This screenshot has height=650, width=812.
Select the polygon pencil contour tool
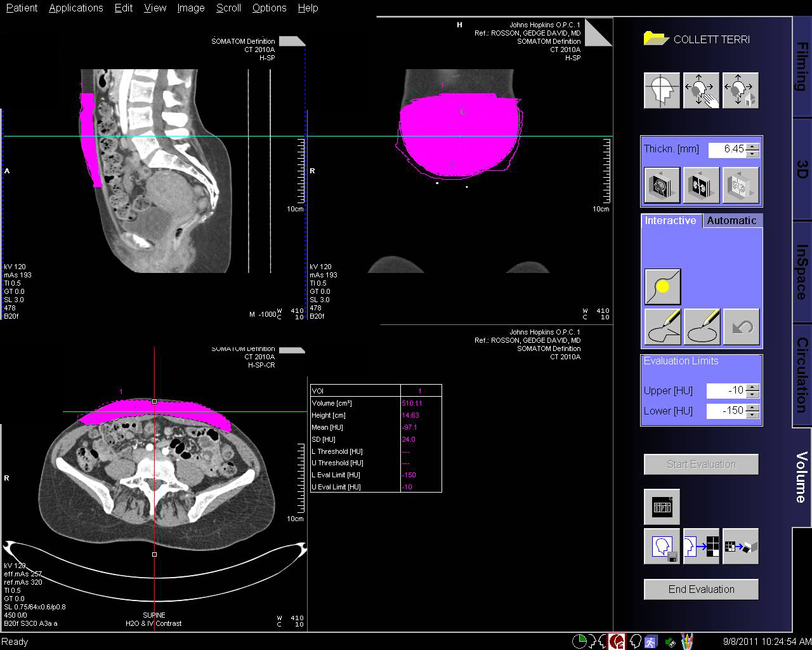point(663,326)
